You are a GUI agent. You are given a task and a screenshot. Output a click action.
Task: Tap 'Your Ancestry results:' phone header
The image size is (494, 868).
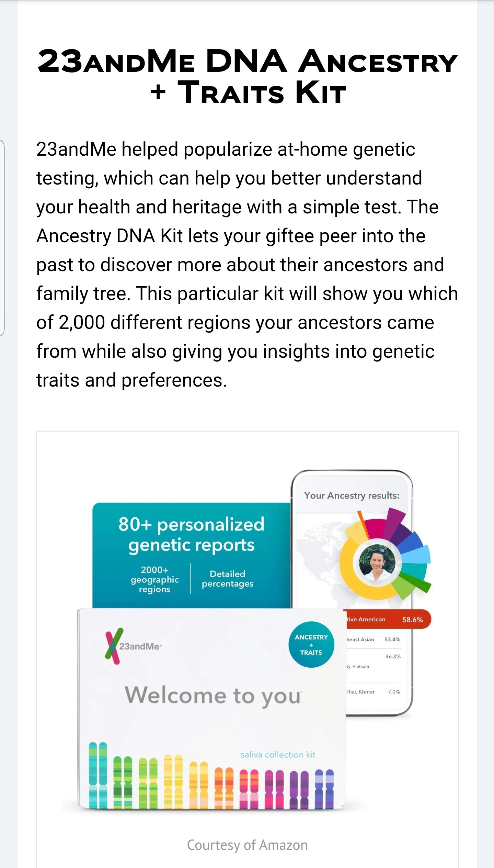click(x=352, y=495)
